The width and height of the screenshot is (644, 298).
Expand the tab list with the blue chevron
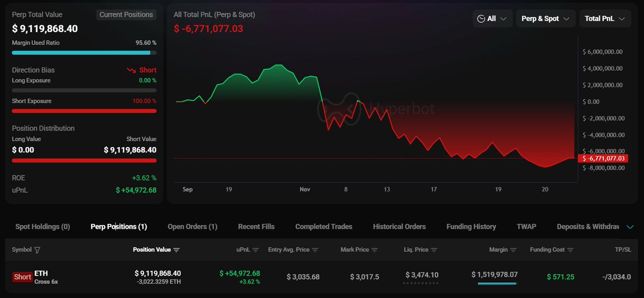[x=630, y=227]
